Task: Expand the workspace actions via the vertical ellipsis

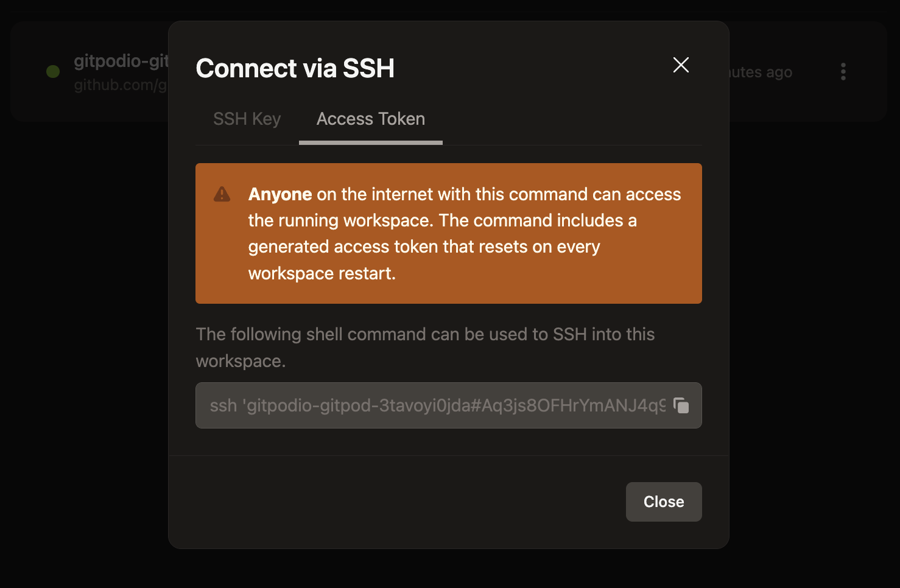Action: pos(843,71)
